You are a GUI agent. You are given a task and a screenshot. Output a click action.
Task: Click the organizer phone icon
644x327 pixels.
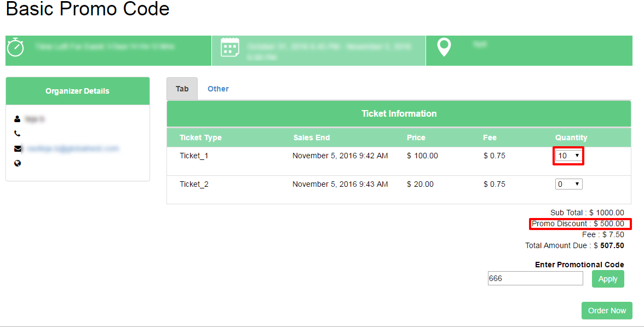click(x=18, y=134)
